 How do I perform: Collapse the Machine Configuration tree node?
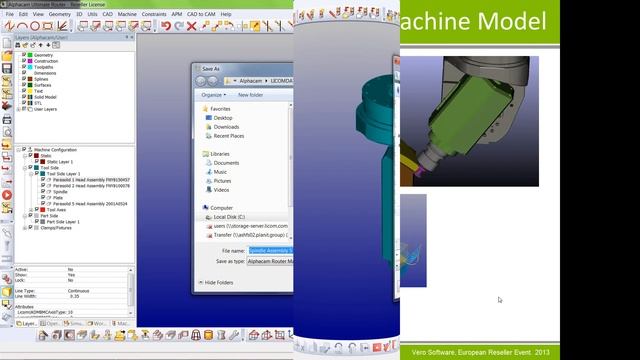[x=18, y=150]
